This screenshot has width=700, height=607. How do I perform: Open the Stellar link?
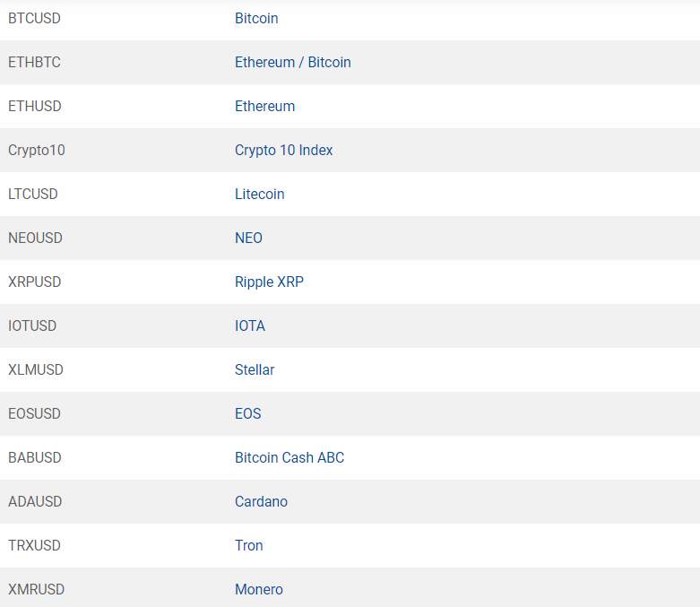(255, 369)
